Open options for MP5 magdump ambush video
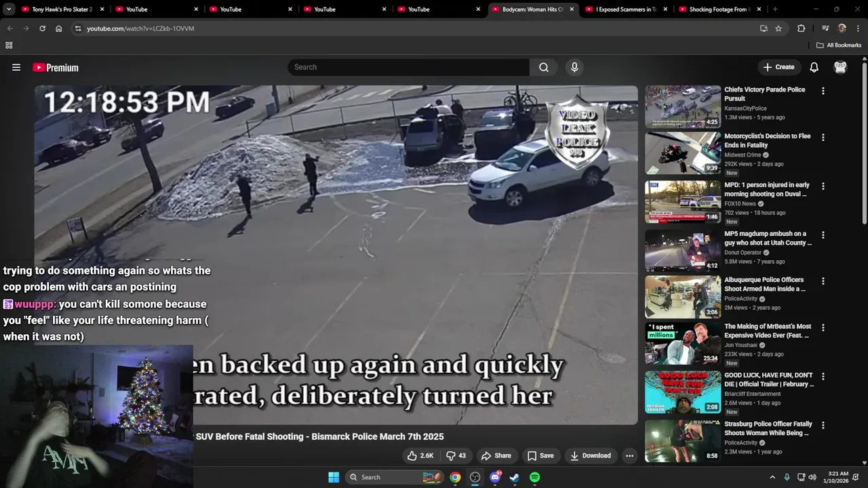This screenshot has width=868, height=488. pyautogui.click(x=823, y=235)
